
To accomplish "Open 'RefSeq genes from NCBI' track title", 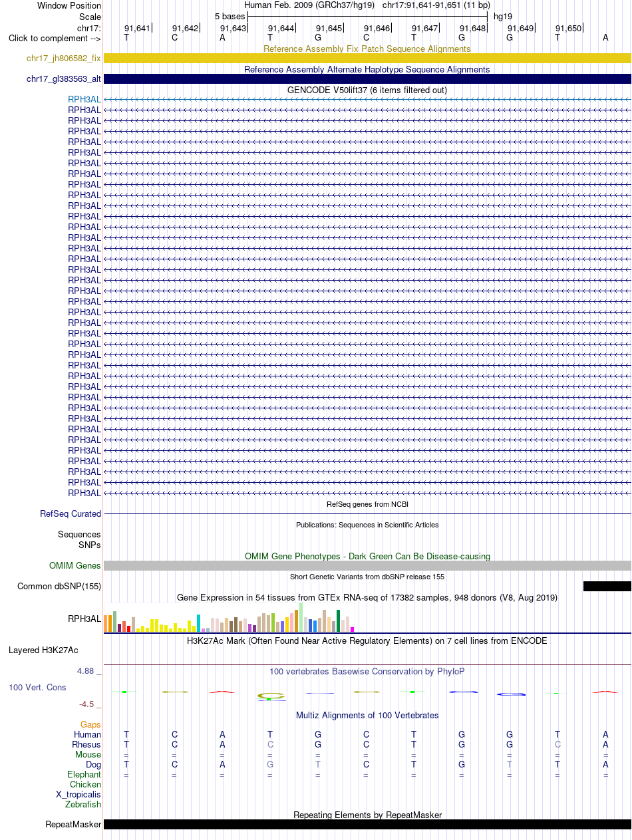I will click(x=367, y=504).
